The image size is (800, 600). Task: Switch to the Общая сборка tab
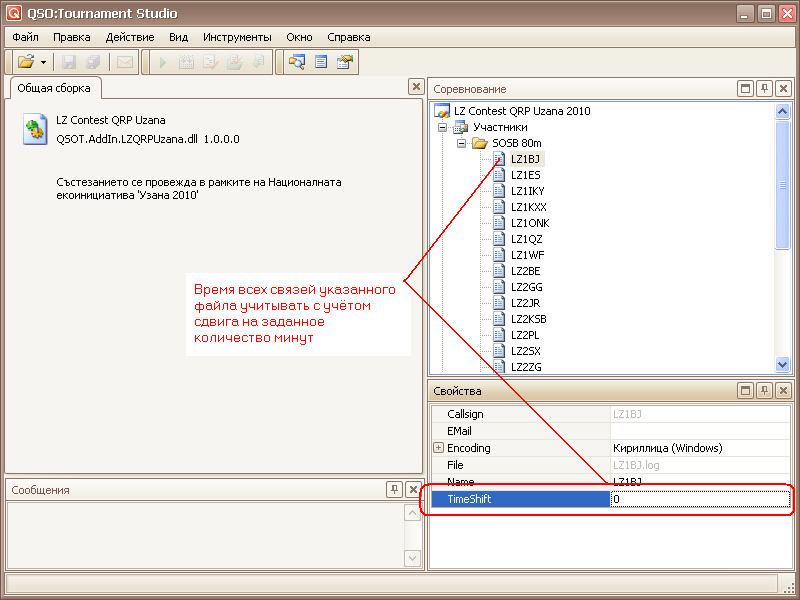pos(54,88)
